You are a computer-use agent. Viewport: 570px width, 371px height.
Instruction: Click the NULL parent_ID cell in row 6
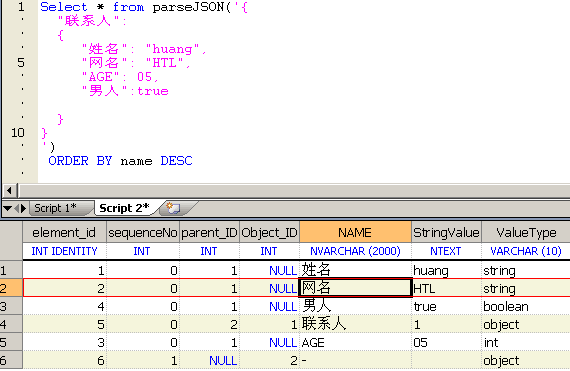tap(209, 360)
